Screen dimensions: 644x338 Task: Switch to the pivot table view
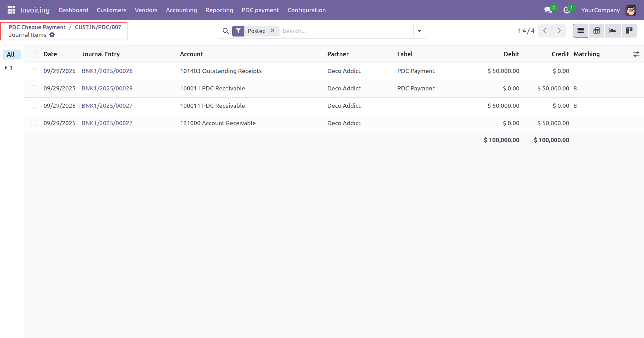597,31
